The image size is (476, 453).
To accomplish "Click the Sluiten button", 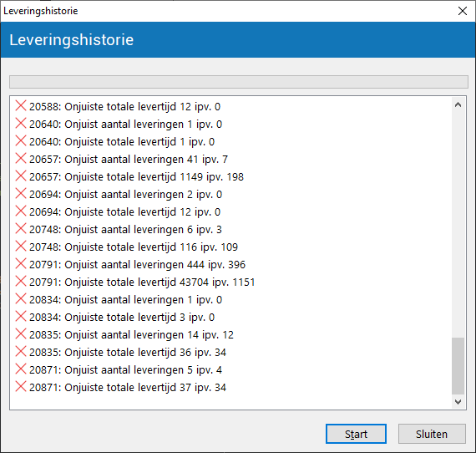I will point(432,434).
